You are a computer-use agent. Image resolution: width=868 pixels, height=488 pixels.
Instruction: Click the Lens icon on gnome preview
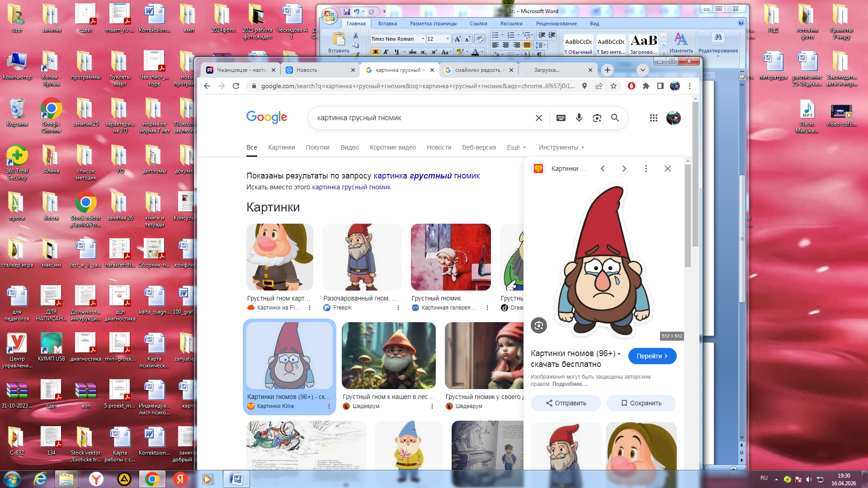coord(538,325)
